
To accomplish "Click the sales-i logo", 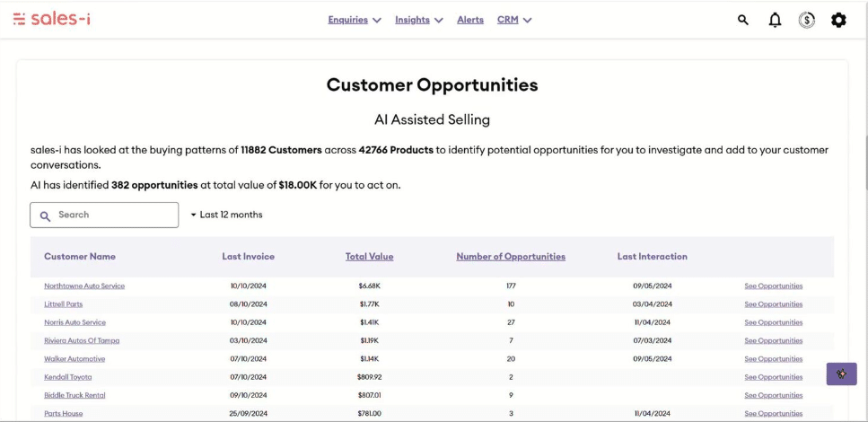I will point(51,20).
